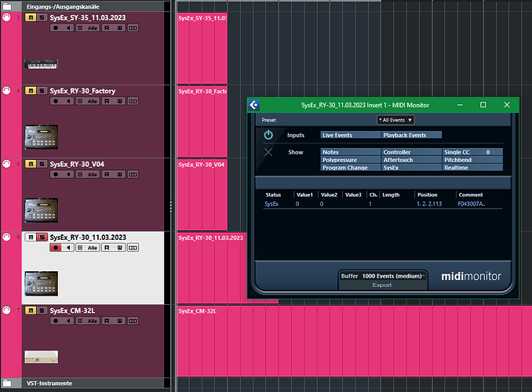Click the MIDI track icon beside SysEx_CM-32L
Viewport: 532px width, 392px height.
pyautogui.click(x=6, y=310)
